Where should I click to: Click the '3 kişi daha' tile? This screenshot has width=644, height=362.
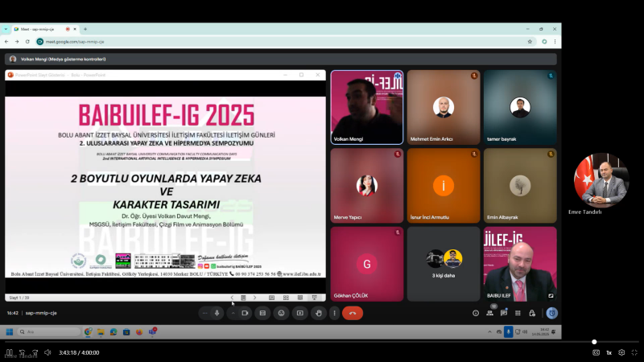[x=444, y=264]
